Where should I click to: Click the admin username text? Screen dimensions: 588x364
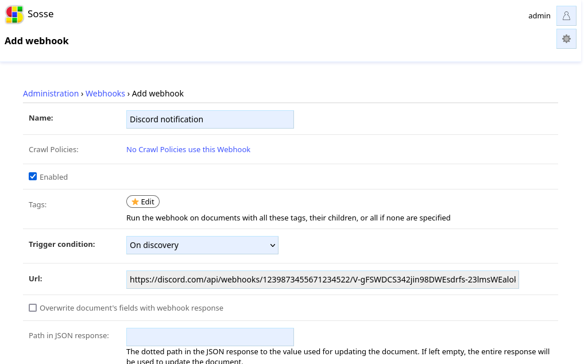click(539, 16)
